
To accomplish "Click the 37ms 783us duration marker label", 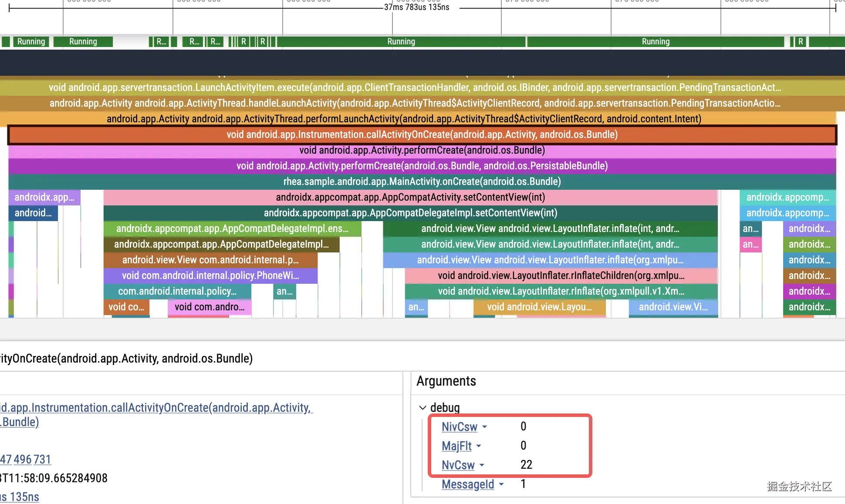I will [416, 7].
